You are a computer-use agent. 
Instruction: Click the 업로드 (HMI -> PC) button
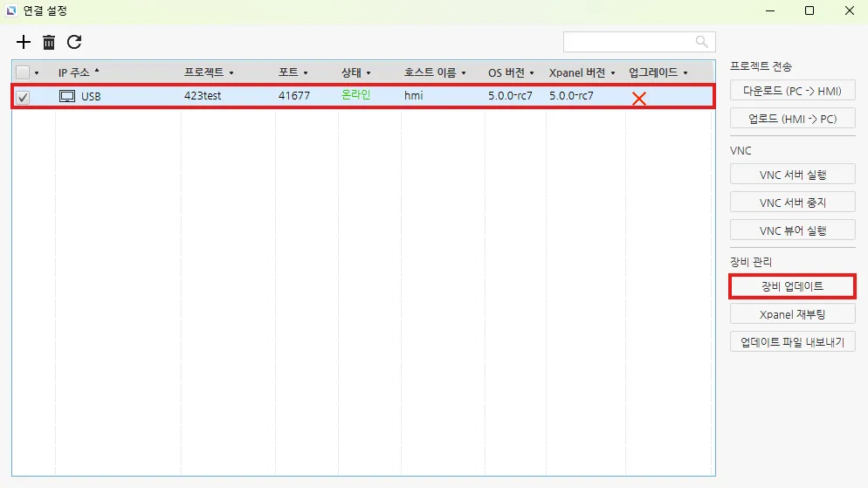[792, 119]
